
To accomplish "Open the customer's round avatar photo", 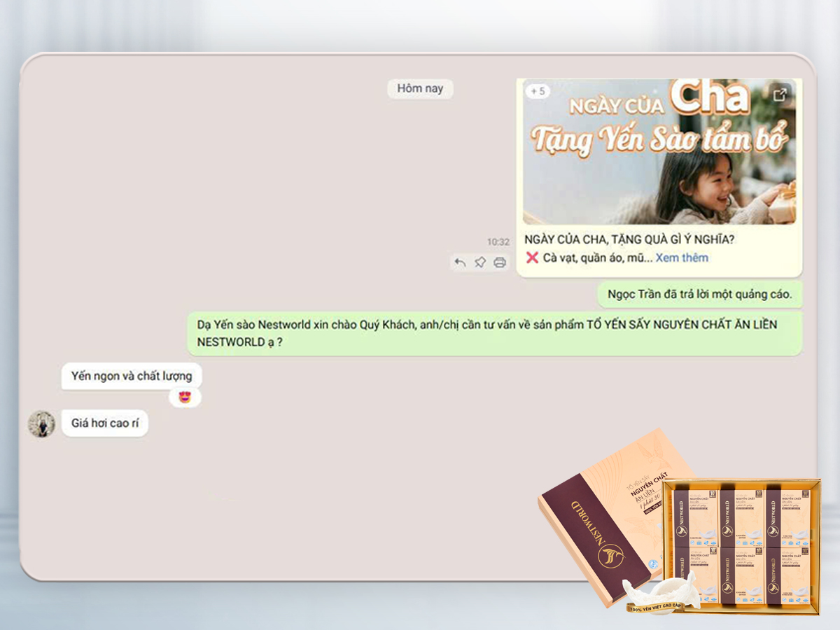I will click(41, 424).
